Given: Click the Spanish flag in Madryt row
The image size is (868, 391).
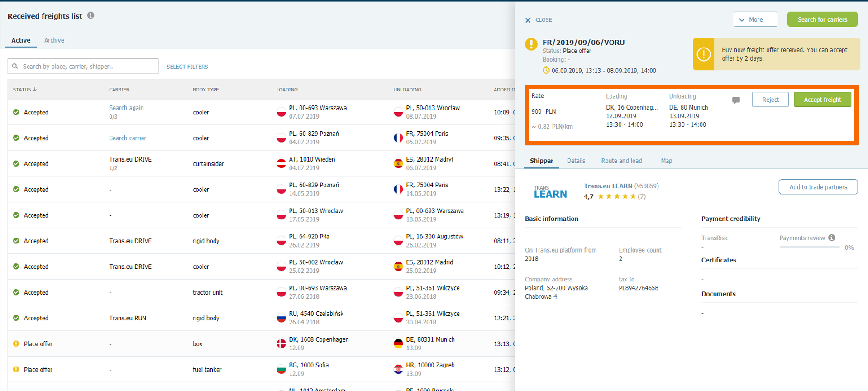Looking at the screenshot, I should [398, 163].
